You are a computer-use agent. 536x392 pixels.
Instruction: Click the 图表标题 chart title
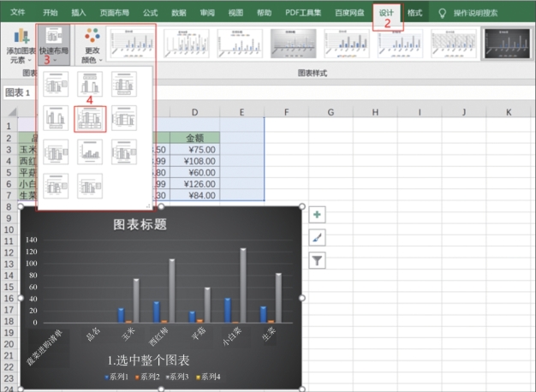140,224
